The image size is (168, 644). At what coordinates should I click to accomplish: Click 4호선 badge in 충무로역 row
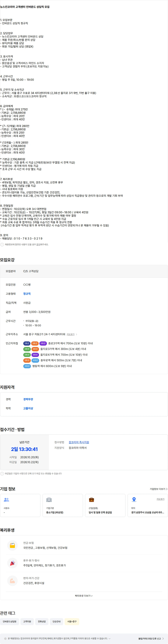pos(35,360)
